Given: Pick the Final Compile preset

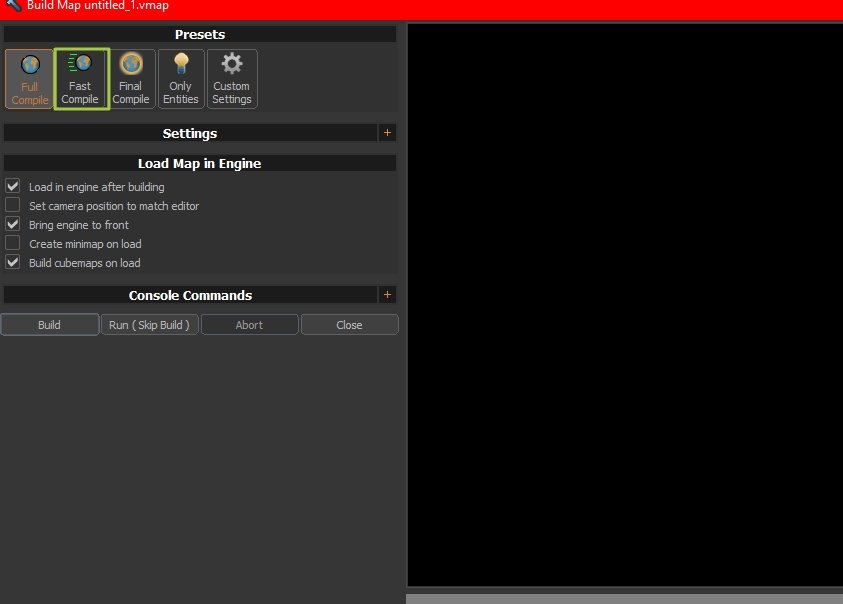Looking at the screenshot, I should pyautogui.click(x=131, y=79).
